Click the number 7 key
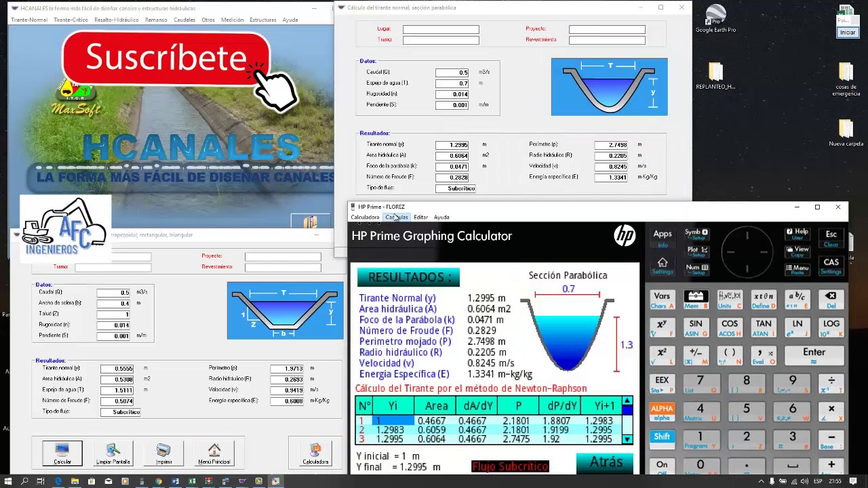868x488 pixels. tap(700, 383)
